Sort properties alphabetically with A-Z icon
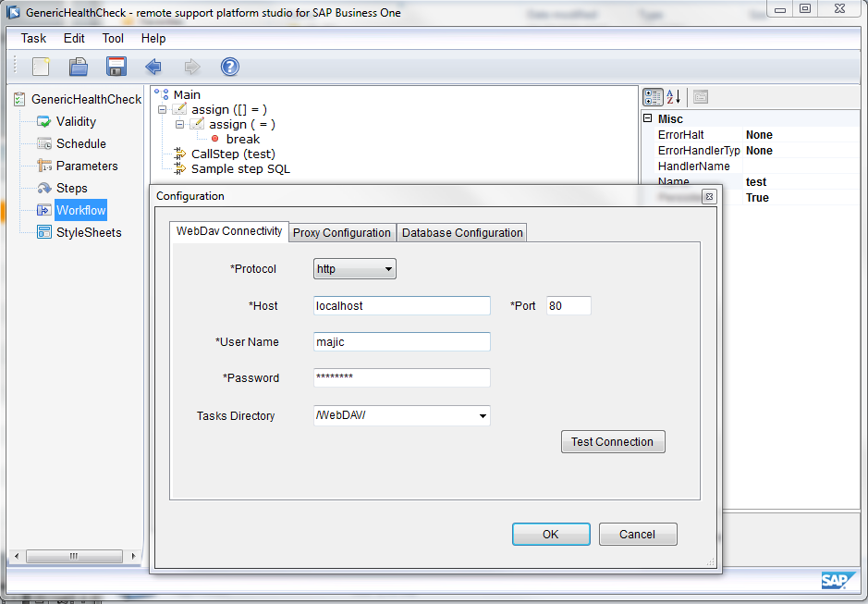Image resolution: width=868 pixels, height=604 pixels. (673, 97)
